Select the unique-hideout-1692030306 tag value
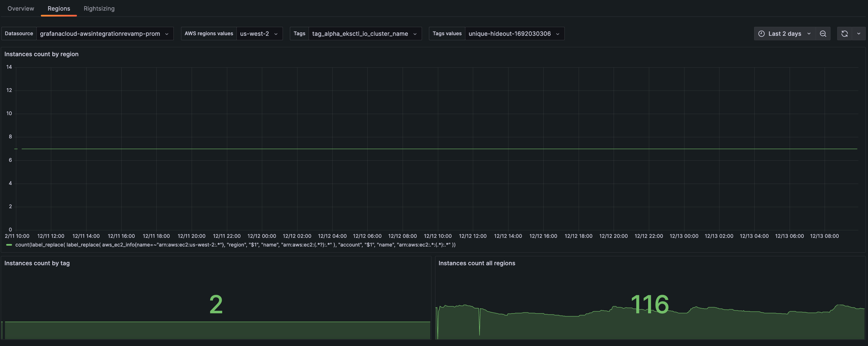Image resolution: width=868 pixels, height=346 pixels. pos(509,34)
